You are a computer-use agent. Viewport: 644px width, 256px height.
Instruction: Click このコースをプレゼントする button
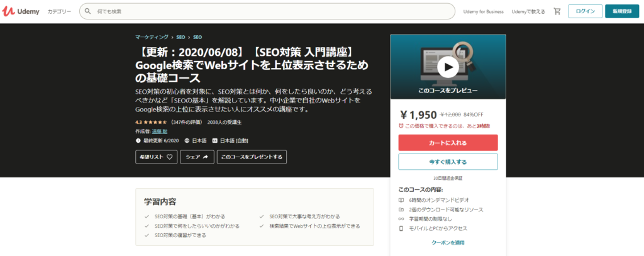tap(252, 157)
